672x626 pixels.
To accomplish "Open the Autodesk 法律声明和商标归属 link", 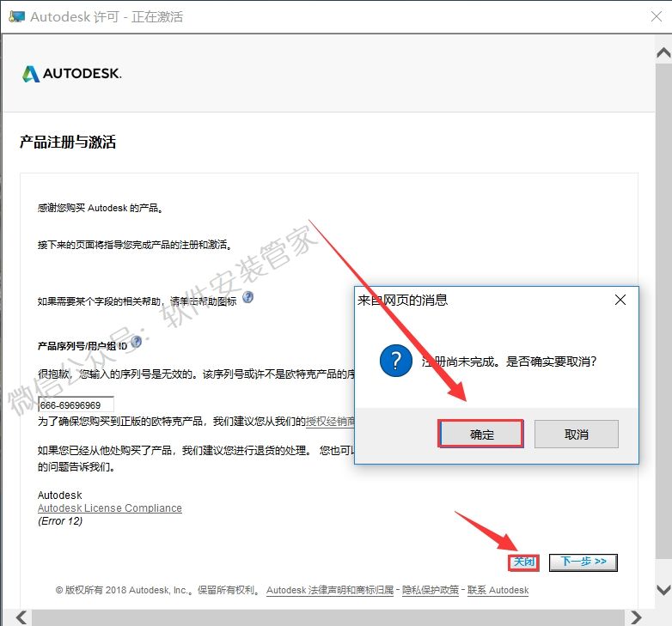I will click(330, 591).
